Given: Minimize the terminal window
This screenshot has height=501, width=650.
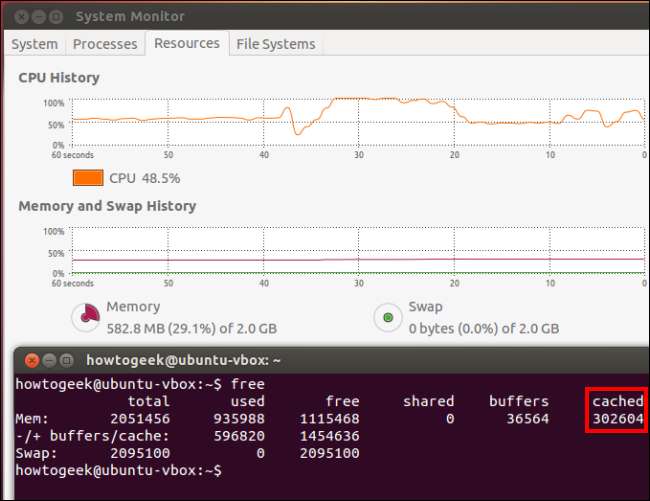Looking at the screenshot, I should [x=49, y=360].
